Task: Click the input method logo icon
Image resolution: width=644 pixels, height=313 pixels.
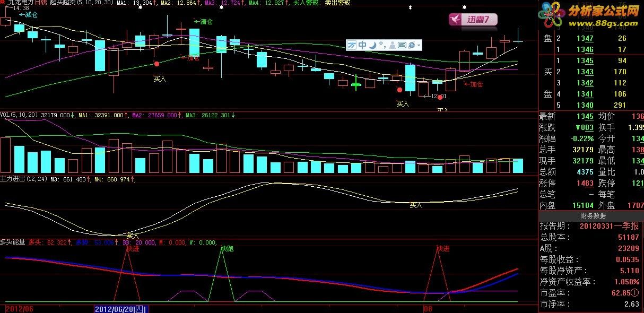Action: [x=352, y=45]
